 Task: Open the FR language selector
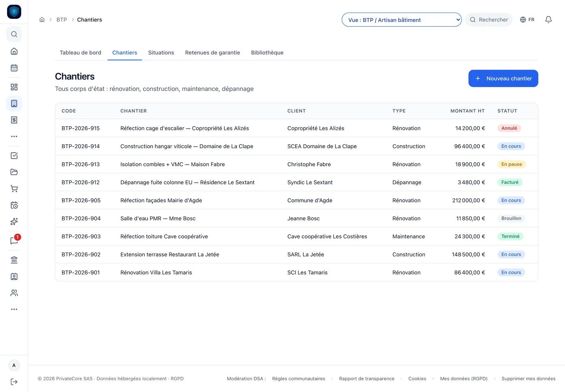pyautogui.click(x=527, y=20)
